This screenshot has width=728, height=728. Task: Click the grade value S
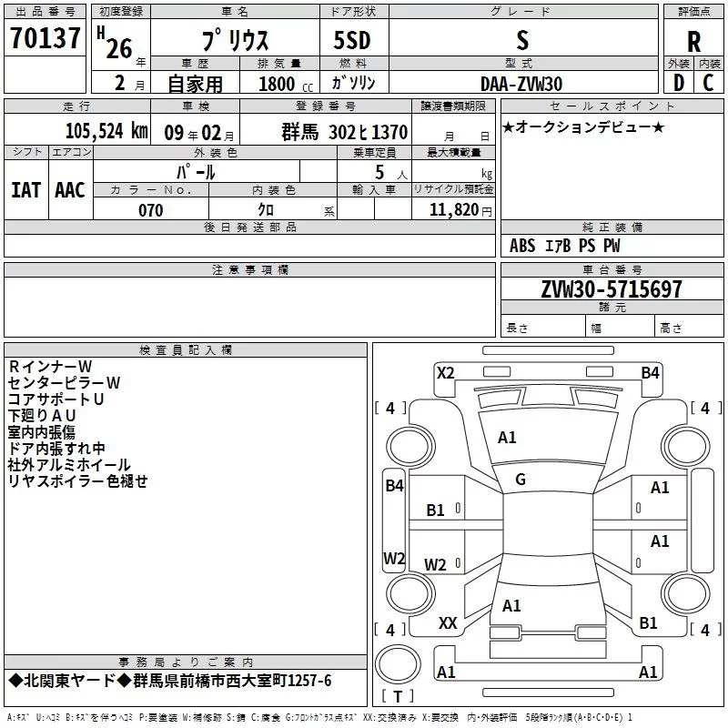point(522,40)
